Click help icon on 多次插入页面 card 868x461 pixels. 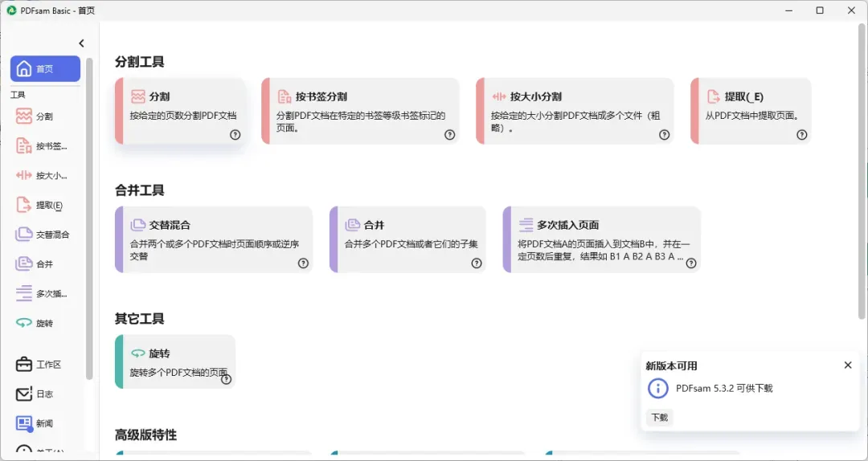691,263
